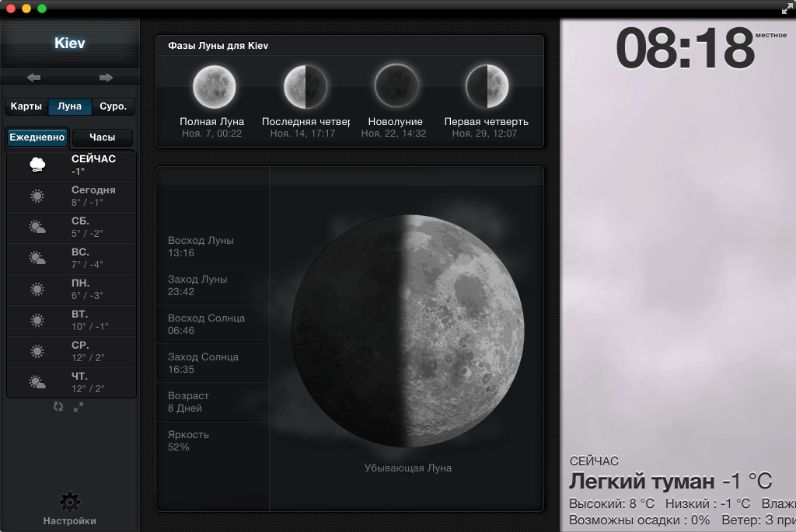Click the Легкий туман condition text
796x532 pixels.
point(641,482)
